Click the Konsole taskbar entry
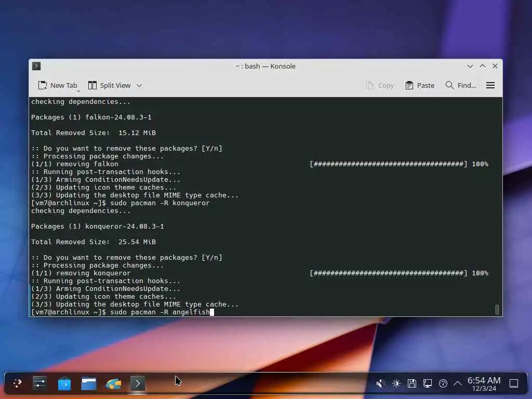 (138, 383)
